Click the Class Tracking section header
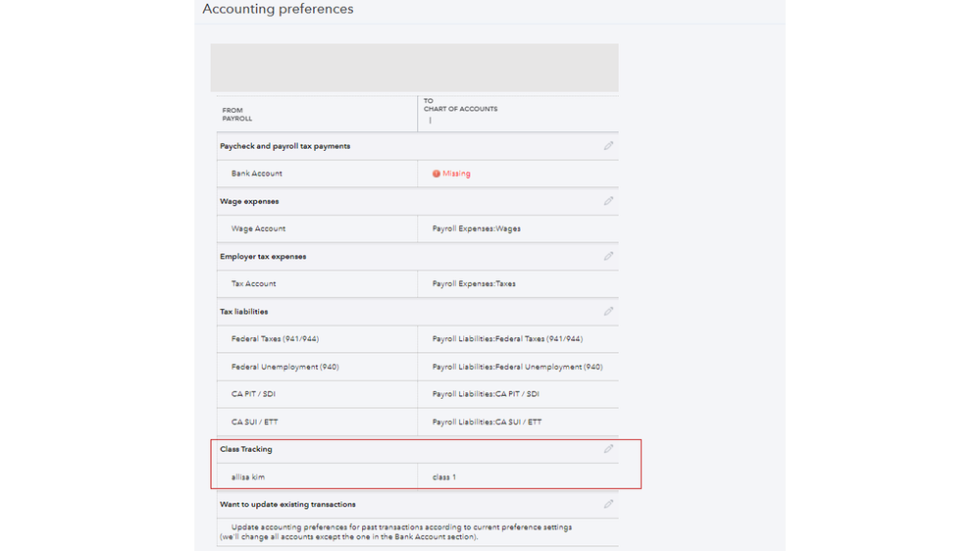This screenshot has width=980, height=551. point(246,449)
